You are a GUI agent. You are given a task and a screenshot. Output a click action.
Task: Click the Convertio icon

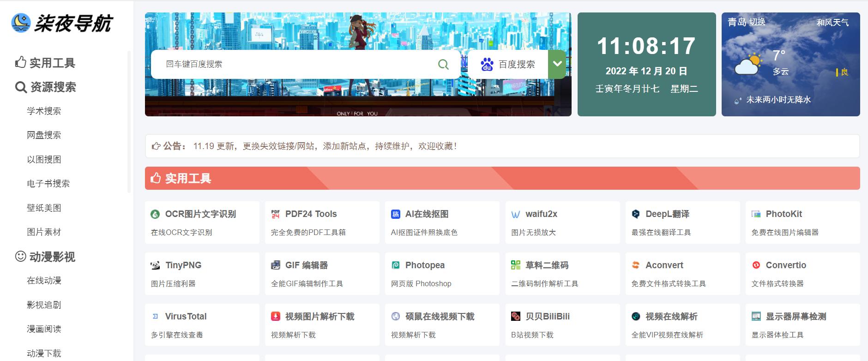(756, 265)
